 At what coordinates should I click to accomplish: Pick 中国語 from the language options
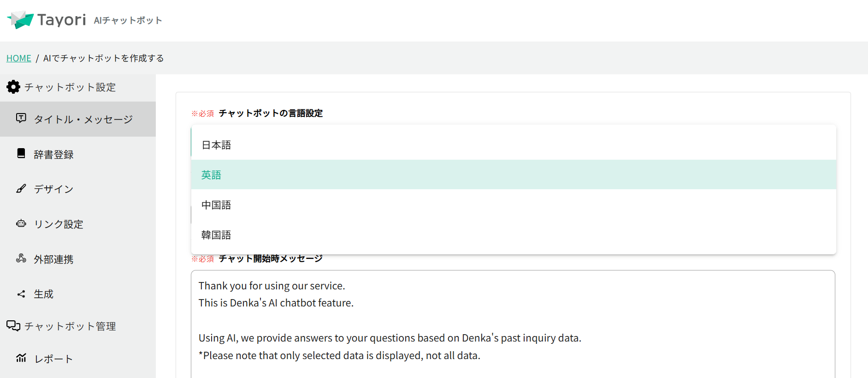216,205
